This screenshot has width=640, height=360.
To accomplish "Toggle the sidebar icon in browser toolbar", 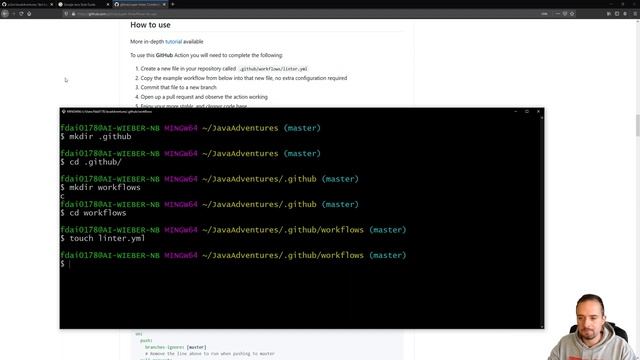I will (617, 13).
